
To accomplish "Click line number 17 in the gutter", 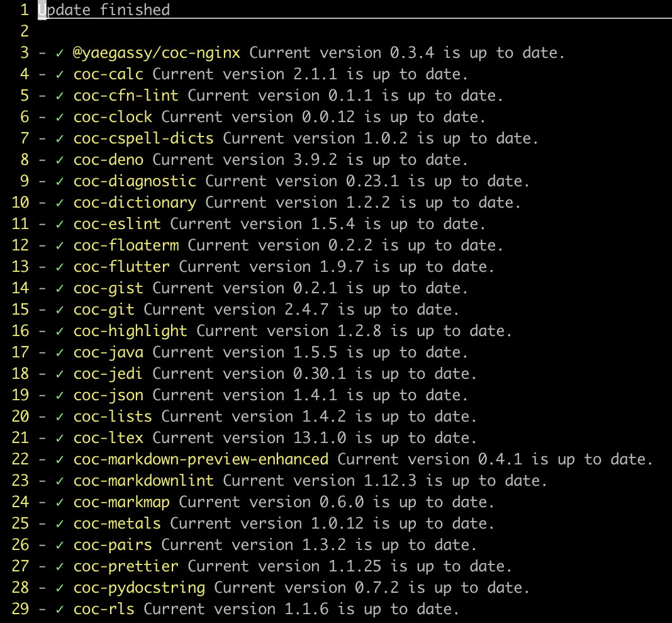I will click(20, 352).
